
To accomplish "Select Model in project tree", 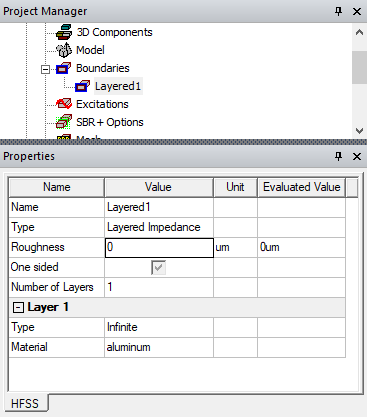I will pos(90,50).
